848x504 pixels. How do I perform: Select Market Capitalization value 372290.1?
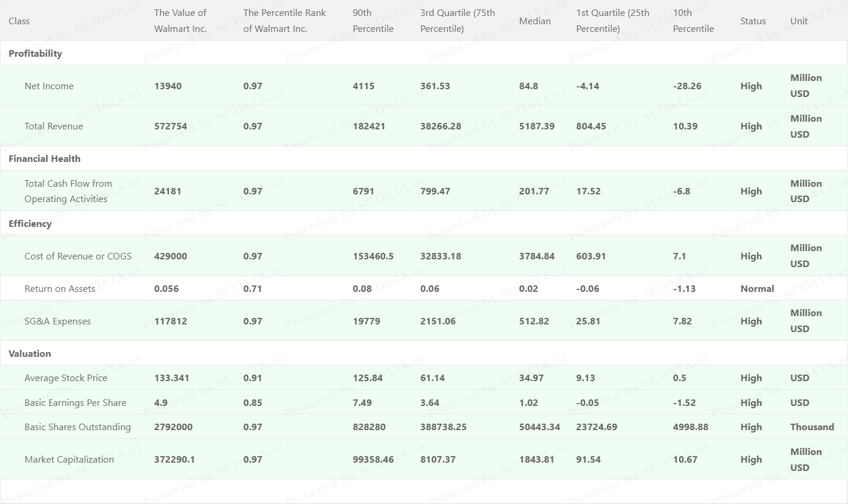174,459
